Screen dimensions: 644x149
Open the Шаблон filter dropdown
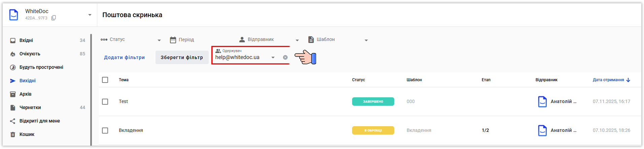pos(366,40)
